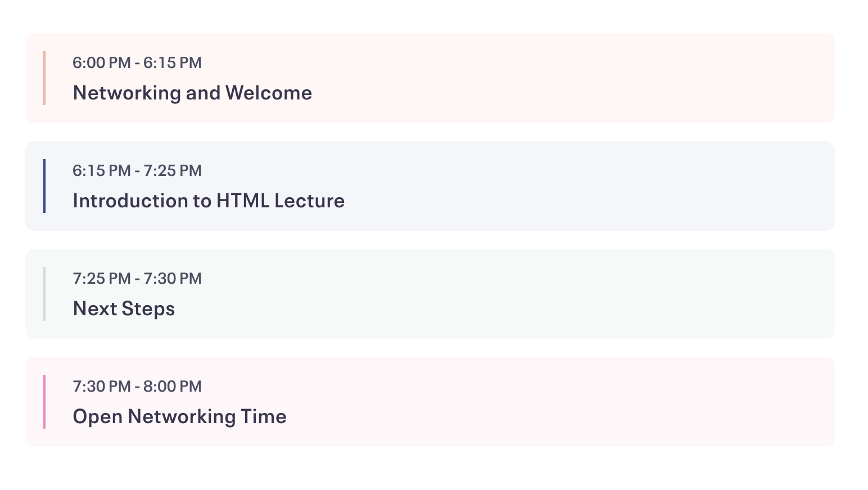Click the 7:25 PM start time of Next Steps

pyautogui.click(x=102, y=278)
